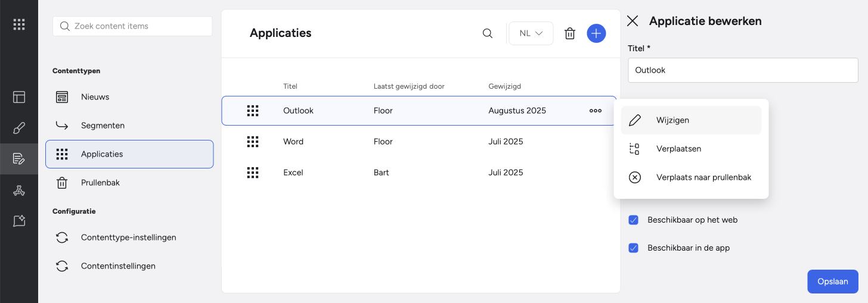
Task: Click the grid icon of the Word row
Action: [253, 142]
